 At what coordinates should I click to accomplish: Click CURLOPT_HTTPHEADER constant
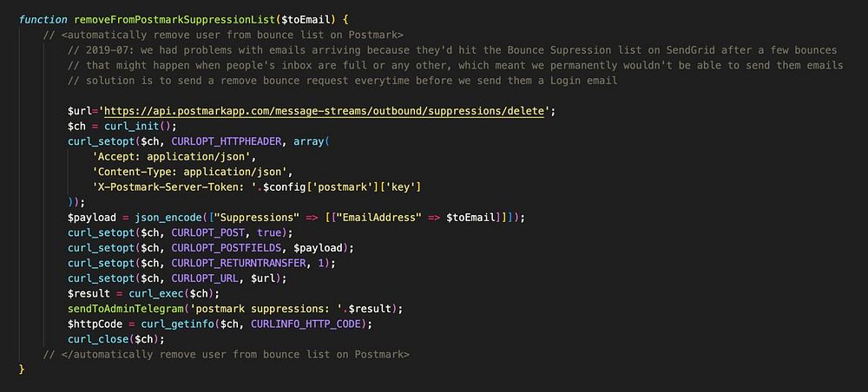227,141
